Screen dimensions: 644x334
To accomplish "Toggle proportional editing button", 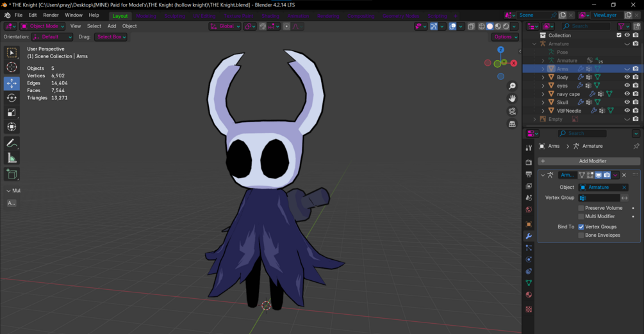I will [x=286, y=26].
